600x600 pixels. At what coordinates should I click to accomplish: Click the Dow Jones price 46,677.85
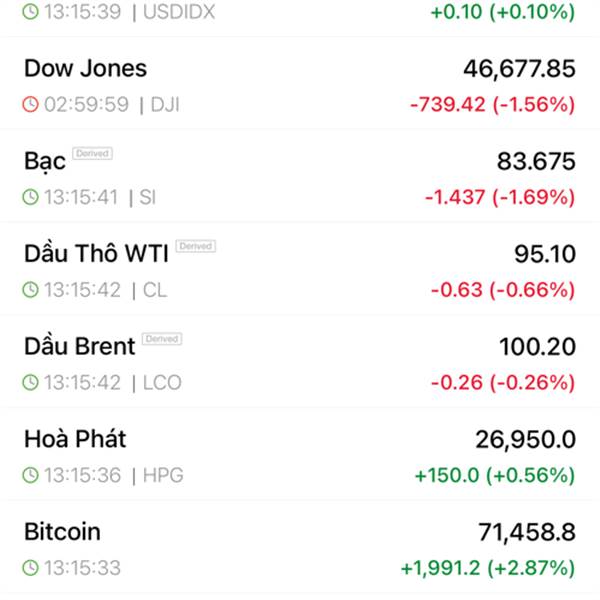click(x=519, y=69)
